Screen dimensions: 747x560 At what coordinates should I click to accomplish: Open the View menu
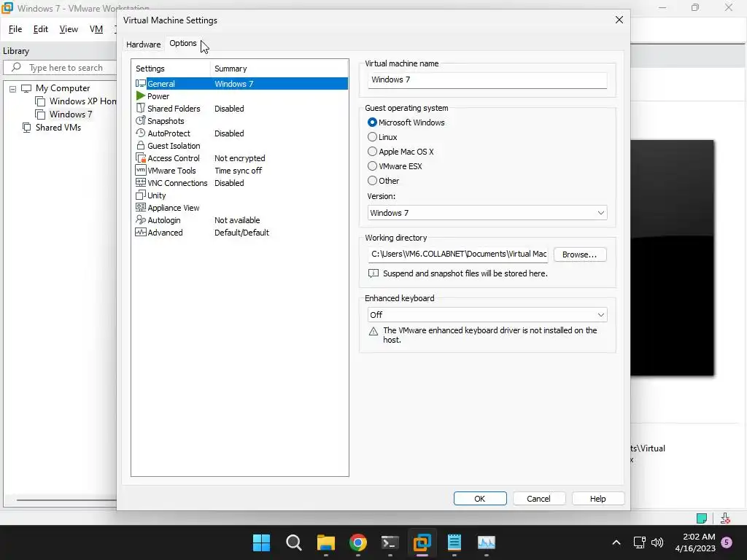pyautogui.click(x=69, y=29)
